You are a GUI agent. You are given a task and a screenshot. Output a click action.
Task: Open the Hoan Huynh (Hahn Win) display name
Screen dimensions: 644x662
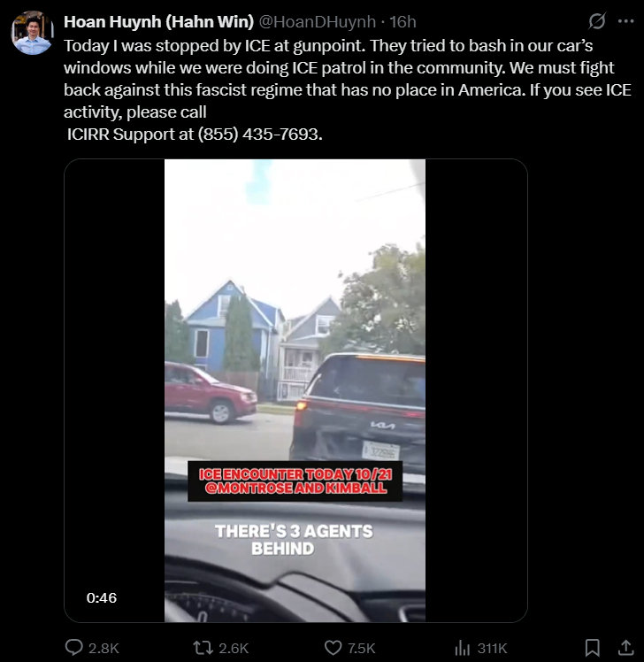click(x=158, y=21)
